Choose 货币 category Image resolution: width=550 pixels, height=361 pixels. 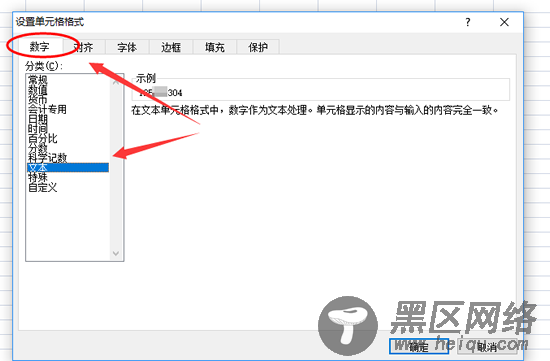point(68,99)
